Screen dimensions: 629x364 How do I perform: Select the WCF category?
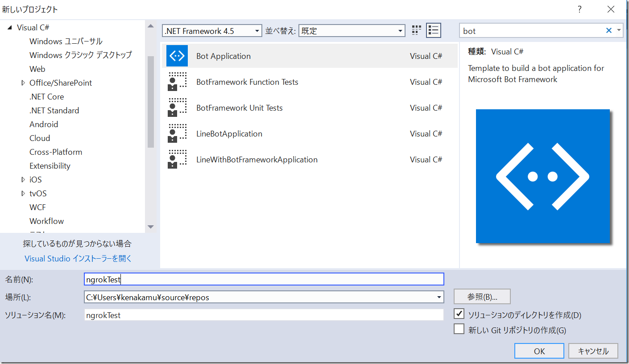(37, 207)
